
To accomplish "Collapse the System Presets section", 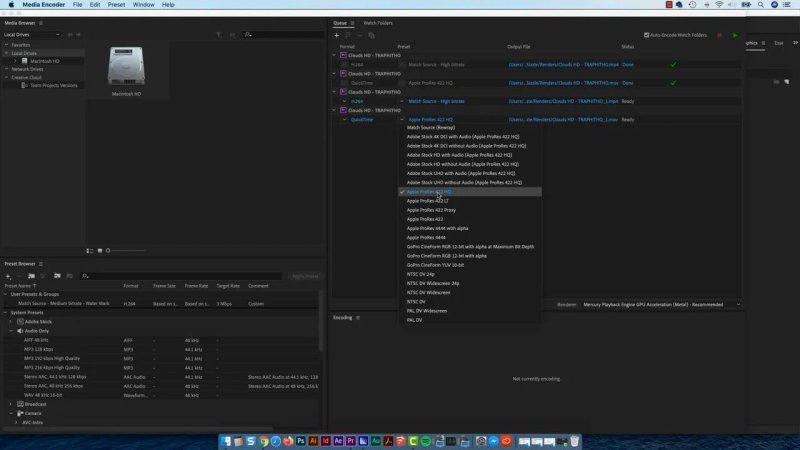I will coord(6,313).
